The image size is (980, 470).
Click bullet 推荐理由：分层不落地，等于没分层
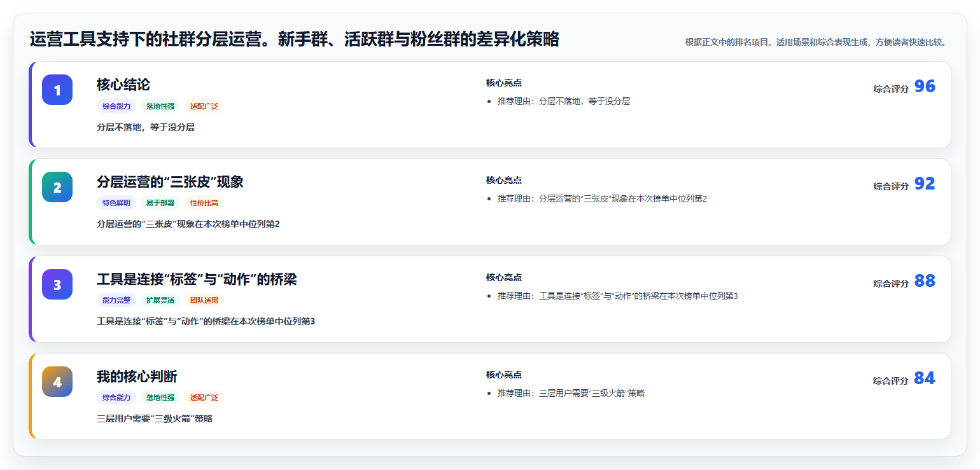564,101
